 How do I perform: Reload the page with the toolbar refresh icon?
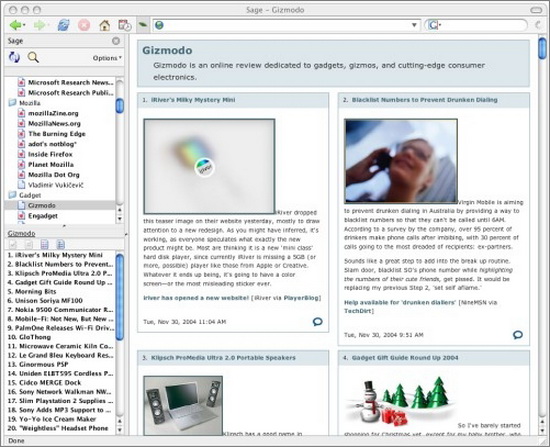pyautogui.click(x=63, y=25)
